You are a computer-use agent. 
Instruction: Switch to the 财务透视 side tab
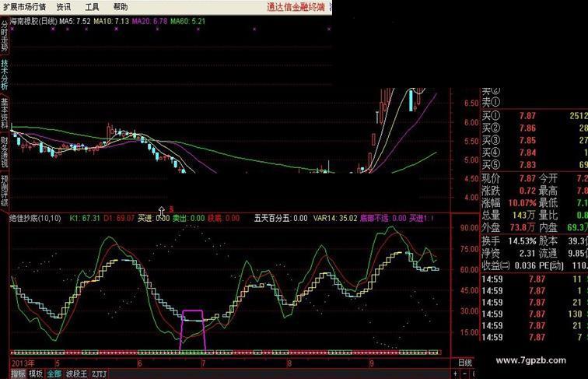click(4, 151)
